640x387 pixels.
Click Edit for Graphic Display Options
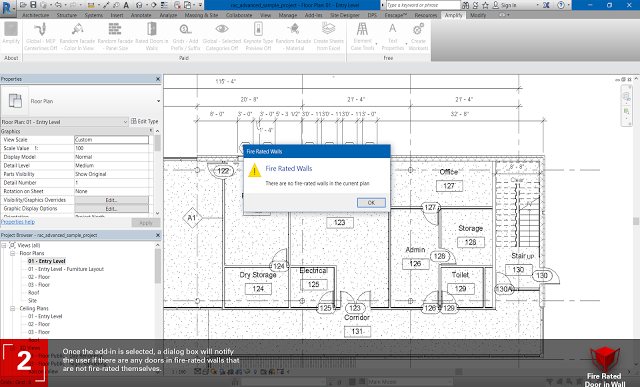(111, 209)
